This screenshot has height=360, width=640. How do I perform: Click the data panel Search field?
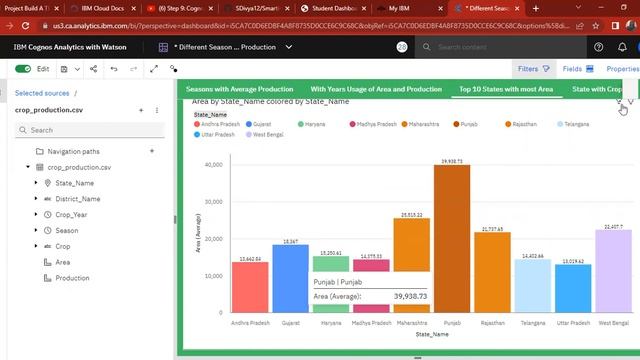pos(90,130)
